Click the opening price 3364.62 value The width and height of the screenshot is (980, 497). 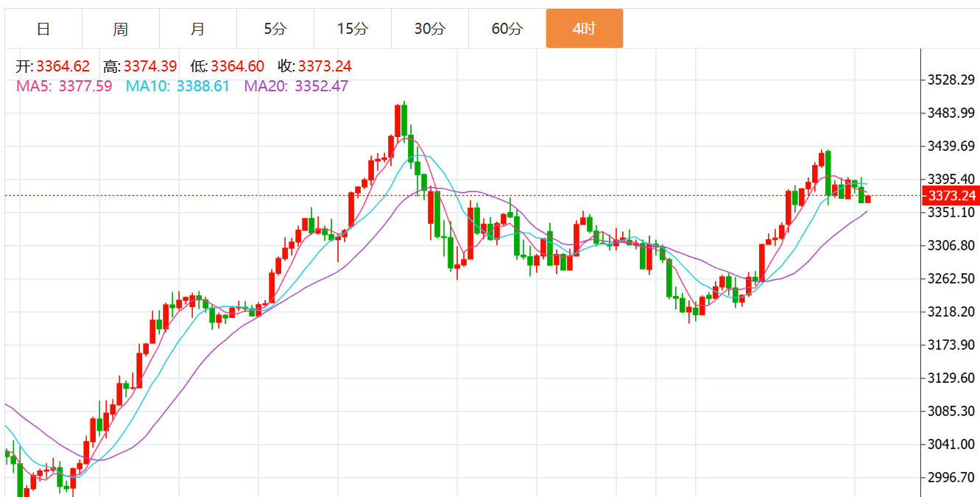pos(63,67)
